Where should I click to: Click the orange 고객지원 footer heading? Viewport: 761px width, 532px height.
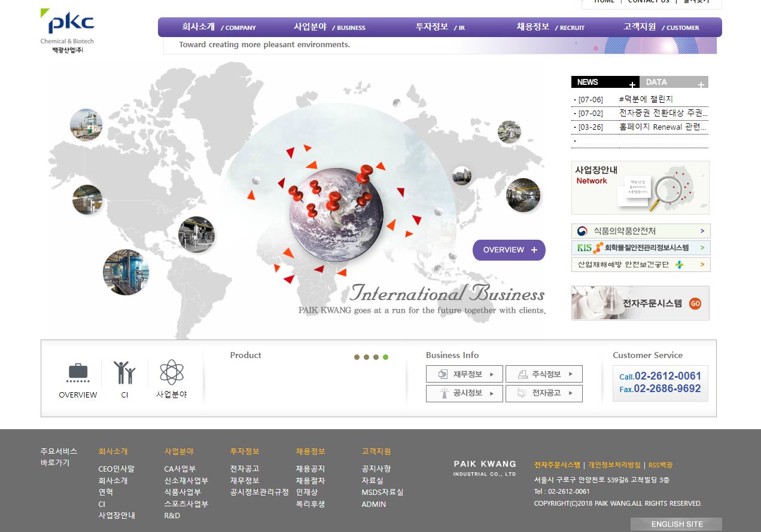point(376,451)
